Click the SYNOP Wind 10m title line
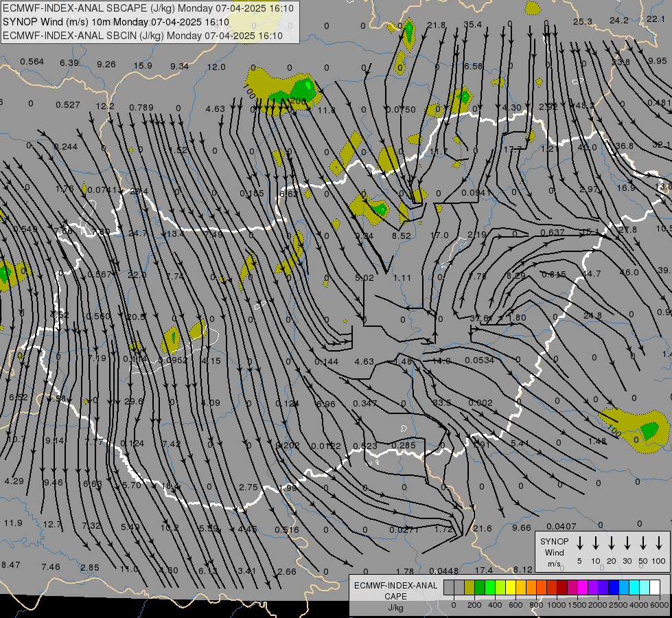 [x=116, y=22]
